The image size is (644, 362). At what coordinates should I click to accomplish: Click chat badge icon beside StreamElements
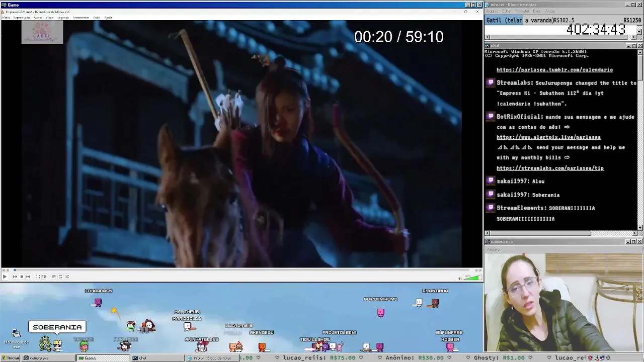(491, 208)
